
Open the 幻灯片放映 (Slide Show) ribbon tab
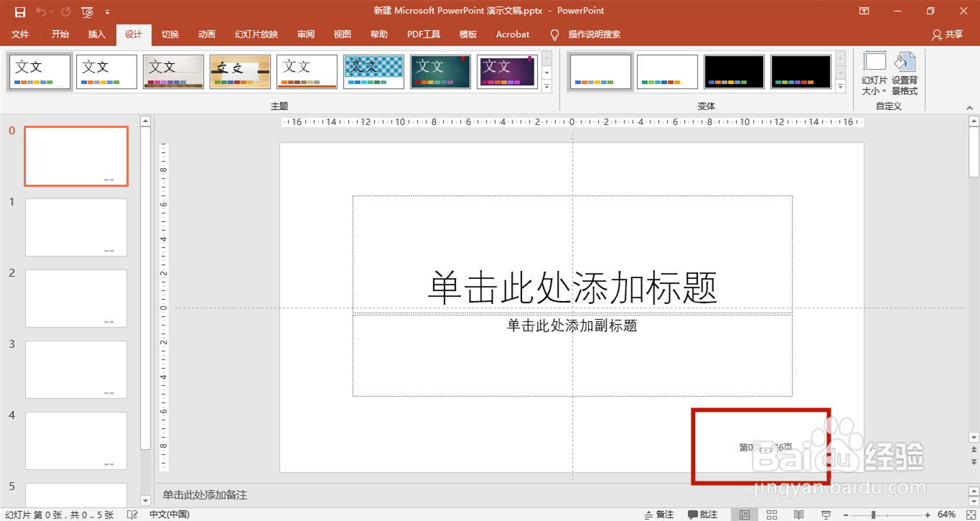[x=255, y=34]
